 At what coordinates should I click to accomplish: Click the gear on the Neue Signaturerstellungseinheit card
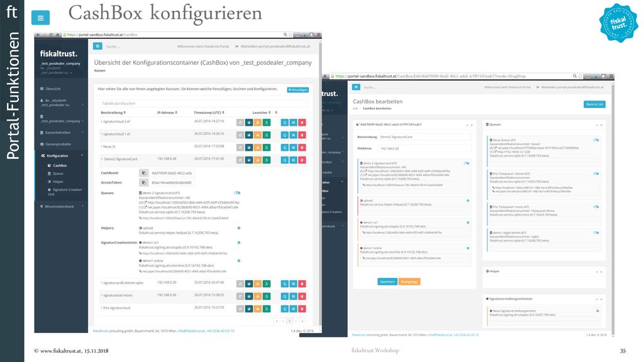point(597,310)
